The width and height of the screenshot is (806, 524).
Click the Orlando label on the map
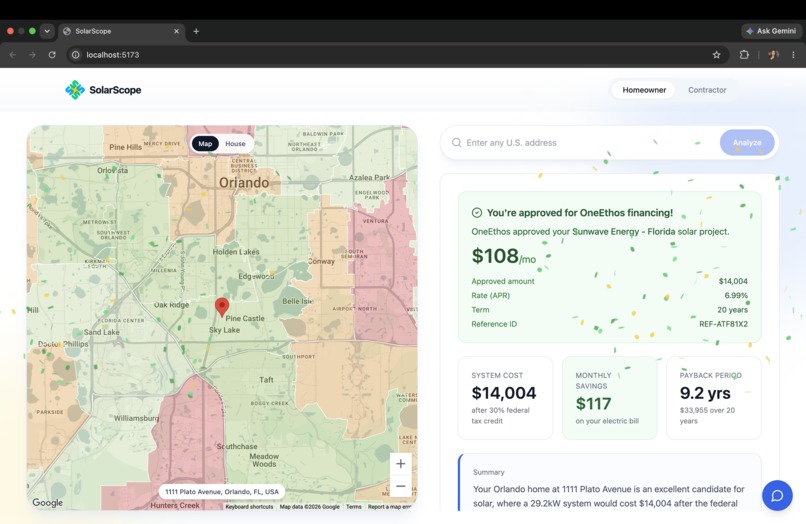tap(244, 183)
